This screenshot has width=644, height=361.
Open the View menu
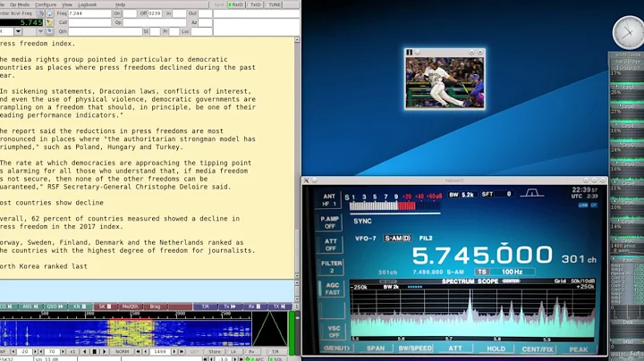67,4
